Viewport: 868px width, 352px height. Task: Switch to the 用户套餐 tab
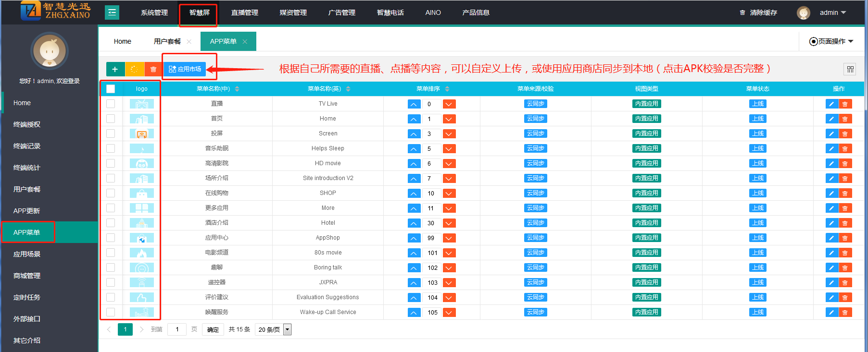(167, 41)
